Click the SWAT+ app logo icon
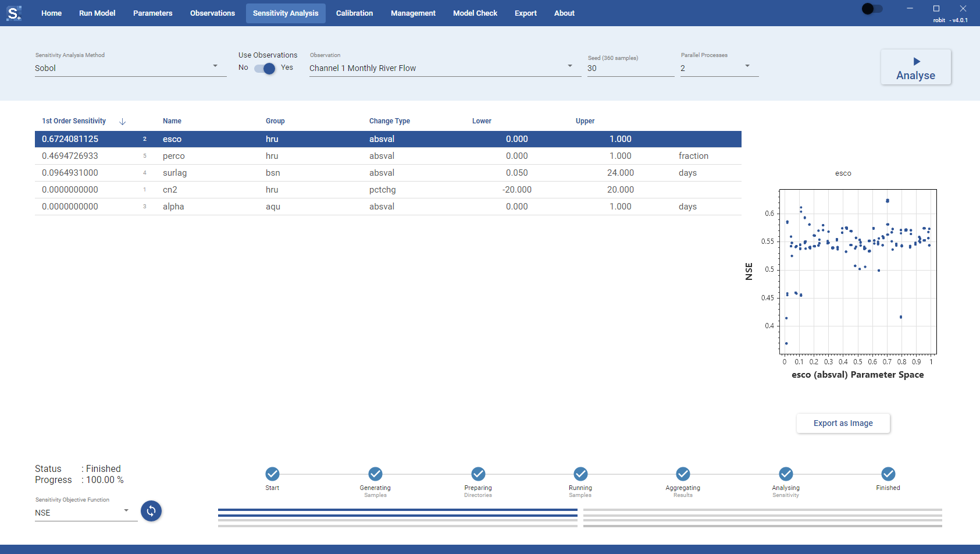The width and height of the screenshot is (980, 554). 14,13
